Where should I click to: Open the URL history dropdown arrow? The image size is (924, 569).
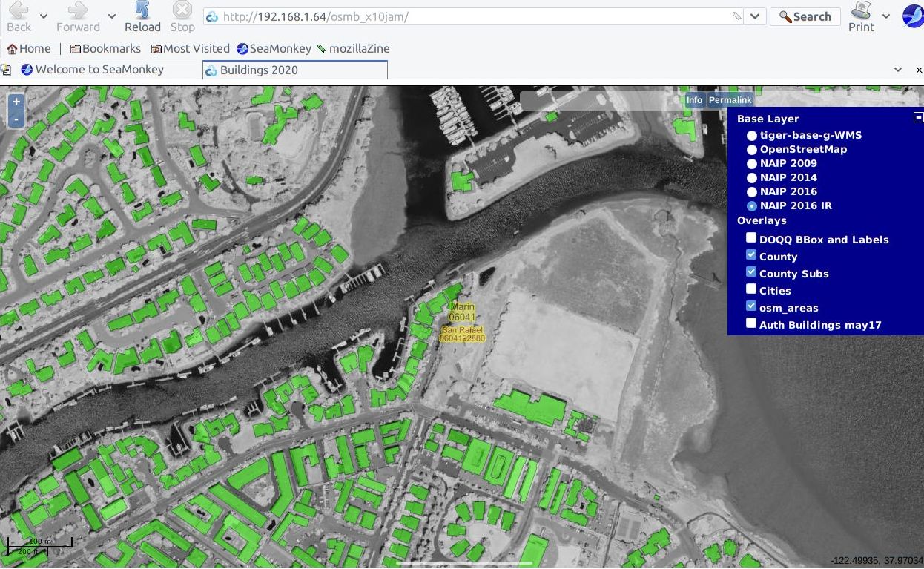point(755,16)
